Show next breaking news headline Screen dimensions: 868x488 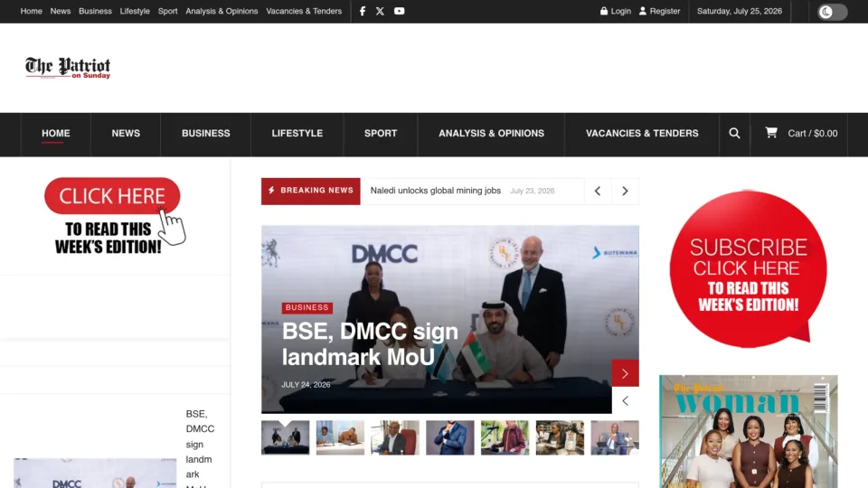click(625, 191)
